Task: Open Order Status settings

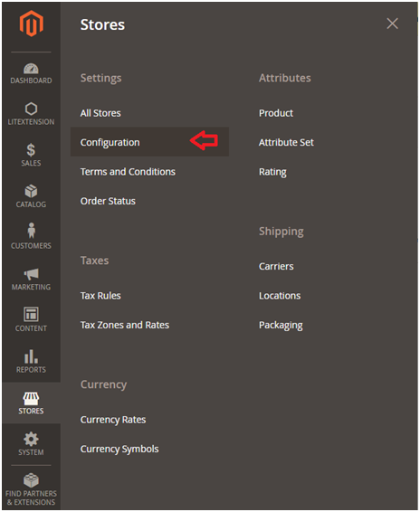Action: point(108,201)
